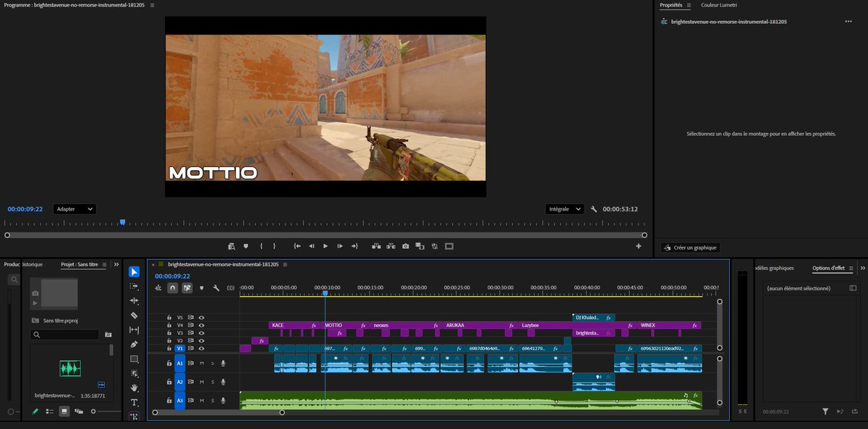Open the Adapter zoom level dropdown

click(x=74, y=209)
